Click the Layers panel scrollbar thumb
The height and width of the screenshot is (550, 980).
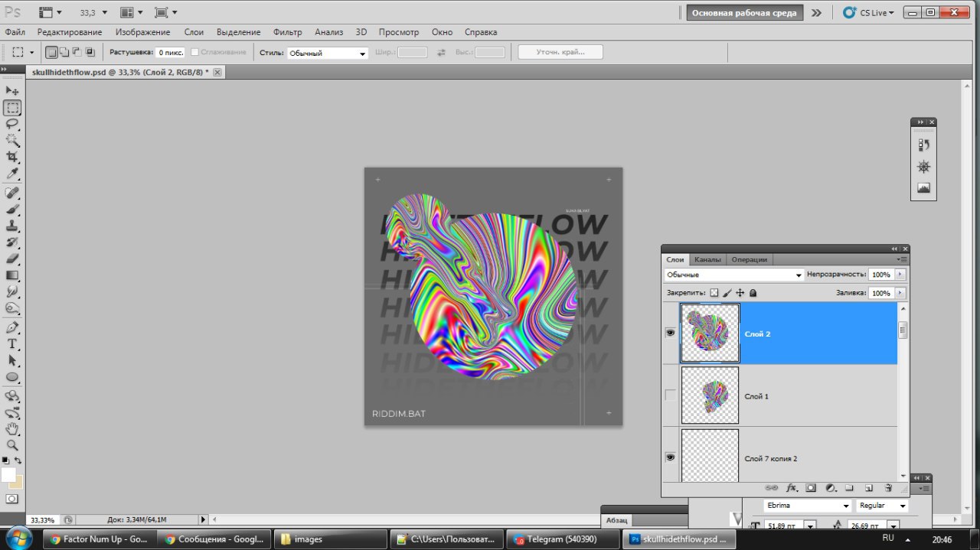[x=903, y=330]
